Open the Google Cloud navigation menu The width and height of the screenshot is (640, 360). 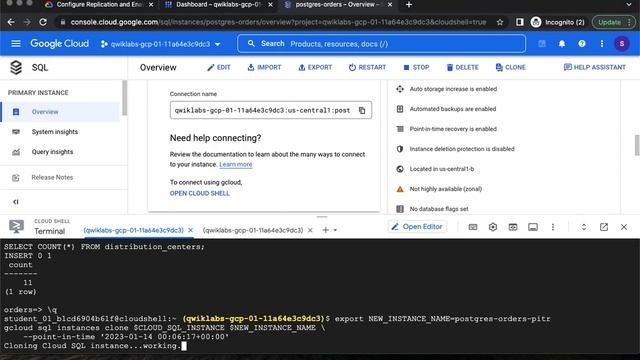coord(16,43)
